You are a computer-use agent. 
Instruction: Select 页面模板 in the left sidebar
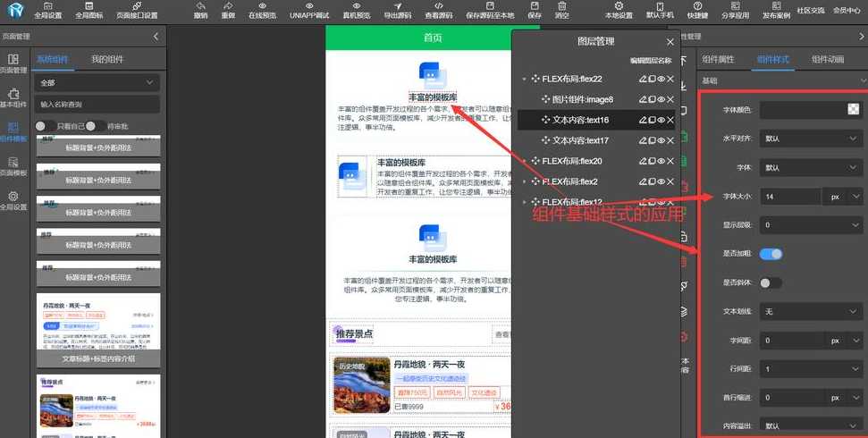point(13,166)
